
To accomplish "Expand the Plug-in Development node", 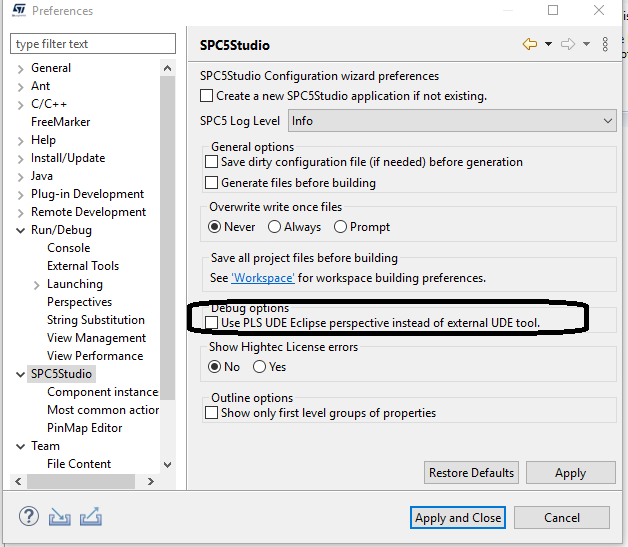I will (20, 195).
